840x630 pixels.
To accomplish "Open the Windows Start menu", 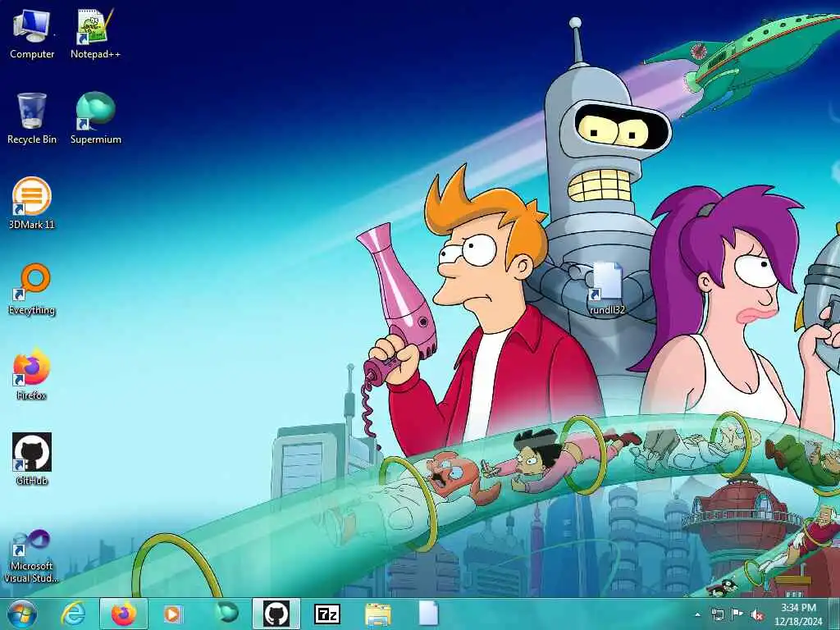I will coord(21,614).
